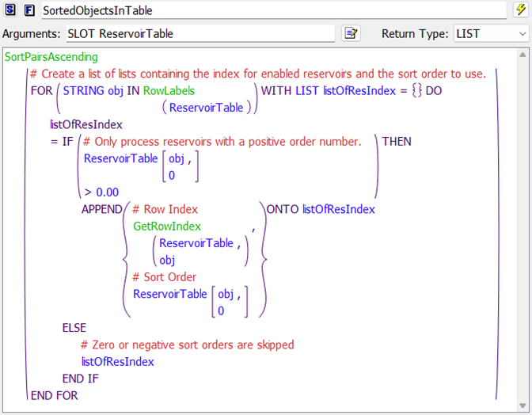Open the edit arguments icon
532x415 pixels.
point(351,34)
